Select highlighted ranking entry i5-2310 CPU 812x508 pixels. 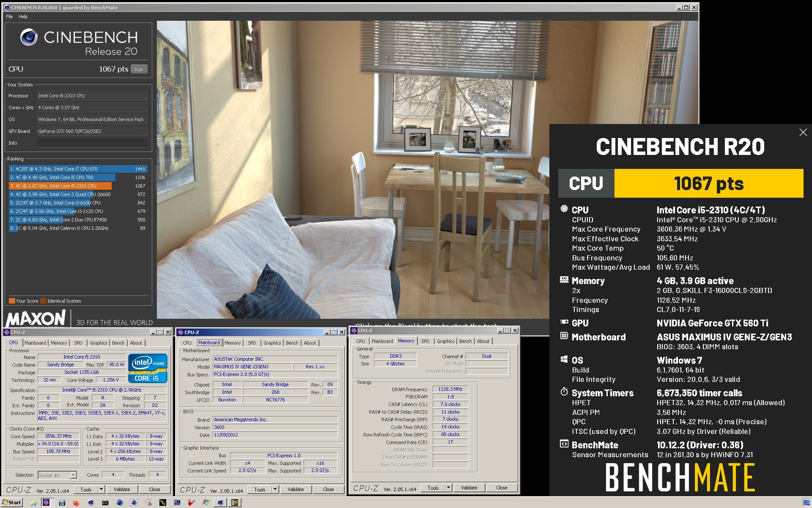click(78, 186)
